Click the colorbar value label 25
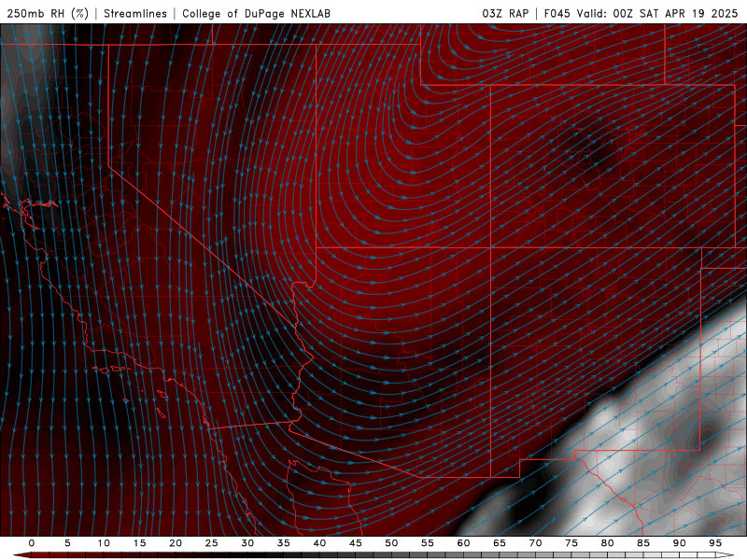The width and height of the screenshot is (747, 560). pyautogui.click(x=212, y=543)
